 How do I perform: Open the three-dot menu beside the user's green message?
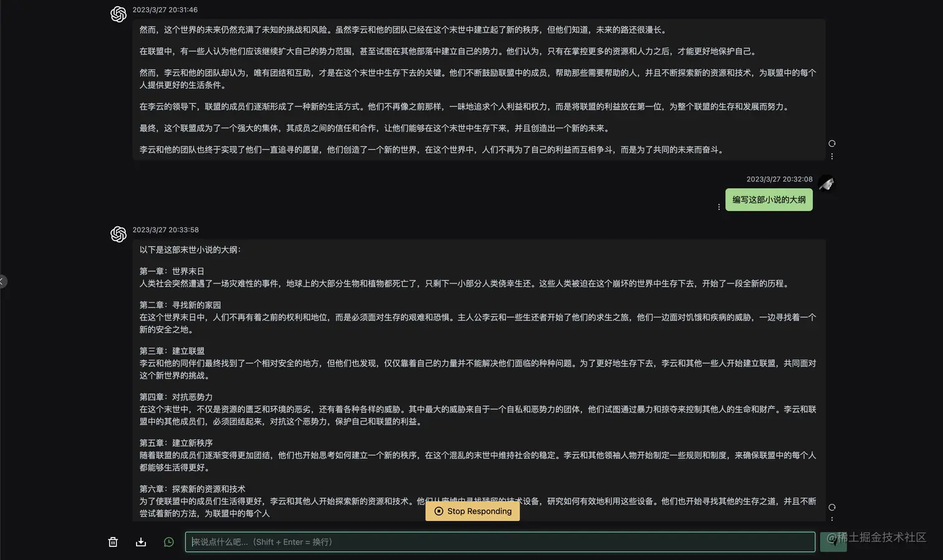pyautogui.click(x=719, y=206)
